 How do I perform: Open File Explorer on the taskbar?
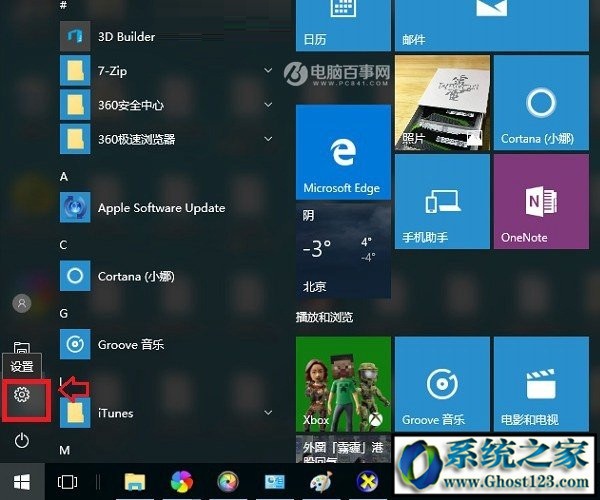(135, 482)
